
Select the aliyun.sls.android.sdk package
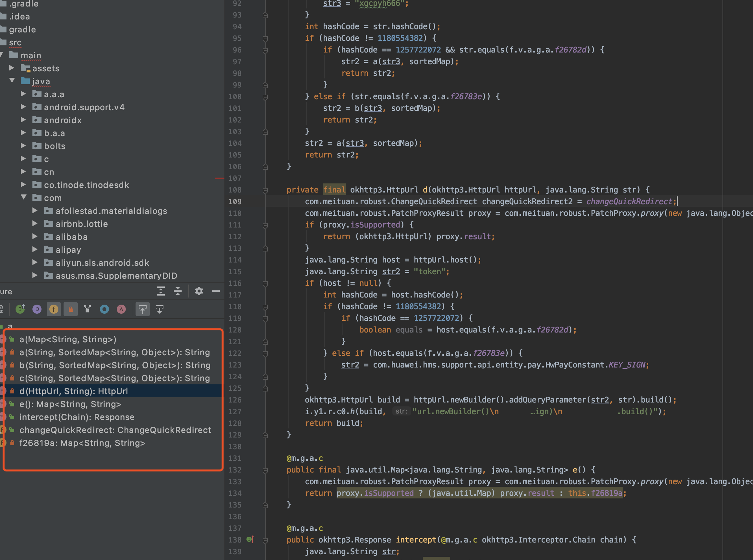pos(102,263)
